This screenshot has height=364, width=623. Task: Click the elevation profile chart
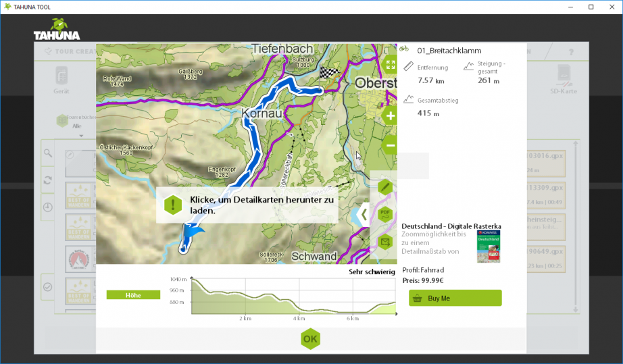point(292,298)
